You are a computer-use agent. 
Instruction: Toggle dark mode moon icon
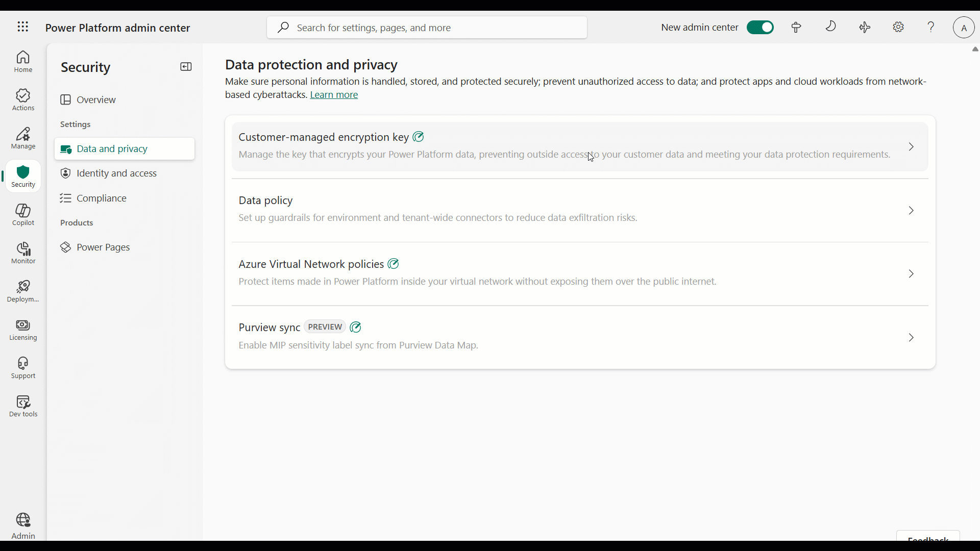click(831, 26)
